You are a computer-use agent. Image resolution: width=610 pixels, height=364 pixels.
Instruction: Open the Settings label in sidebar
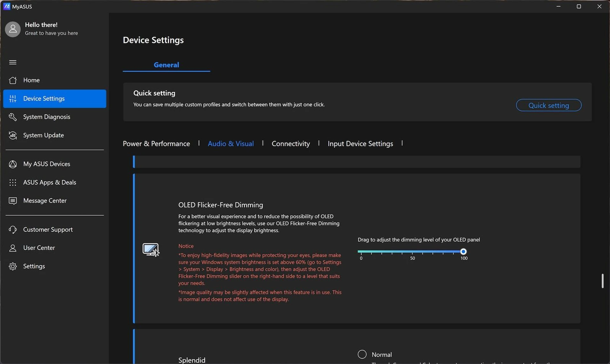(34, 266)
